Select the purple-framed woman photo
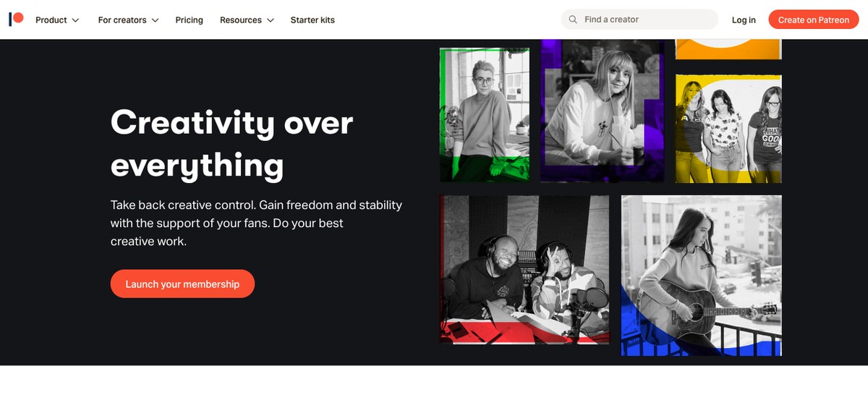Screen dimensions: 868x395 pyautogui.click(x=603, y=111)
